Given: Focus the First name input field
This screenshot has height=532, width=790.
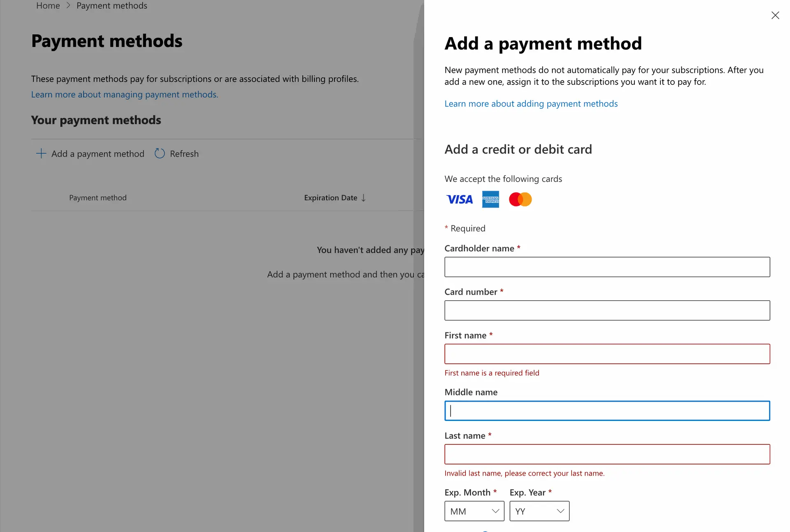Looking at the screenshot, I should pyautogui.click(x=607, y=354).
